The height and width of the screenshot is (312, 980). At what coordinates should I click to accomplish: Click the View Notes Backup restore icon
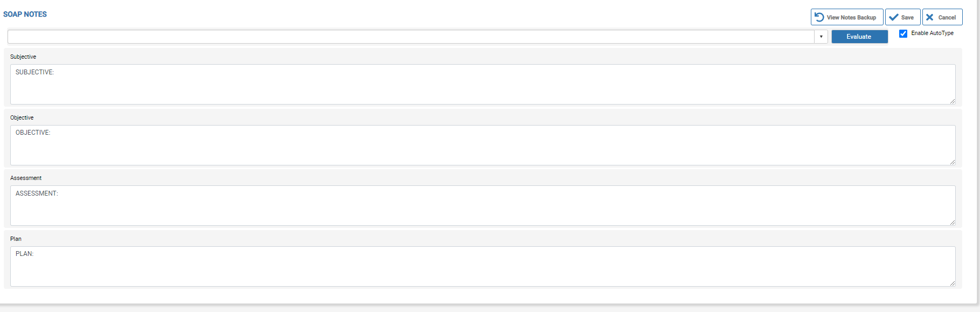[x=819, y=17]
